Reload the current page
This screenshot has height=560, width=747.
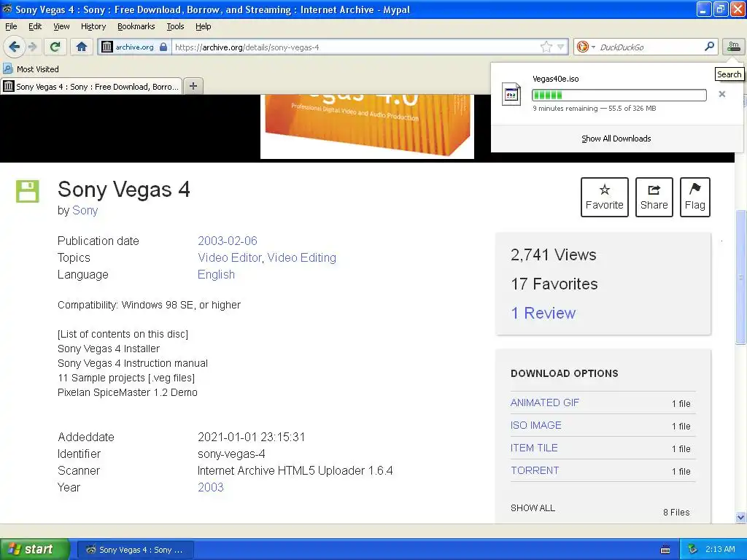(x=55, y=47)
